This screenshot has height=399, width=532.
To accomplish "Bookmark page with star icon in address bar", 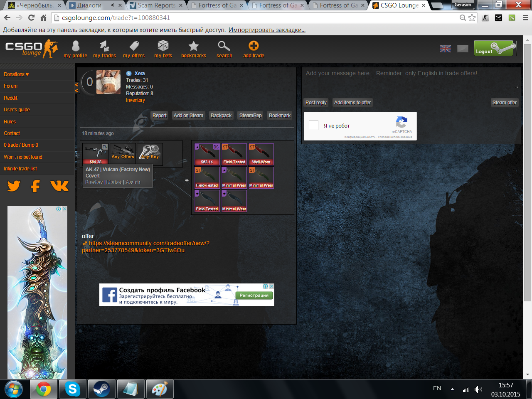I will (x=472, y=17).
